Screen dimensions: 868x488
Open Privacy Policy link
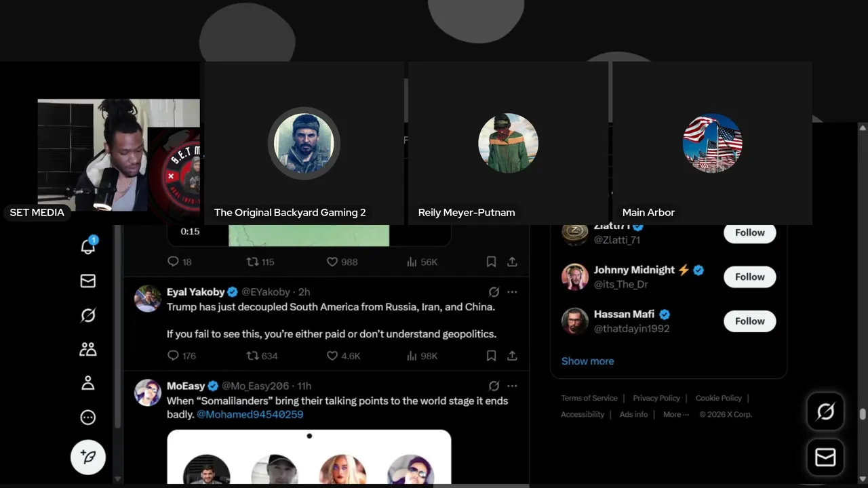tap(656, 398)
